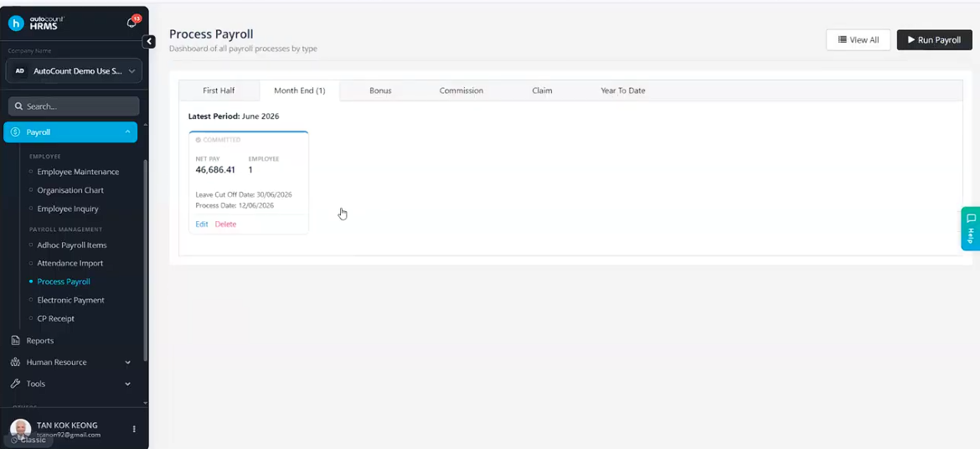Open Adhoc Payroll Items
980x449 pixels.
tap(72, 245)
